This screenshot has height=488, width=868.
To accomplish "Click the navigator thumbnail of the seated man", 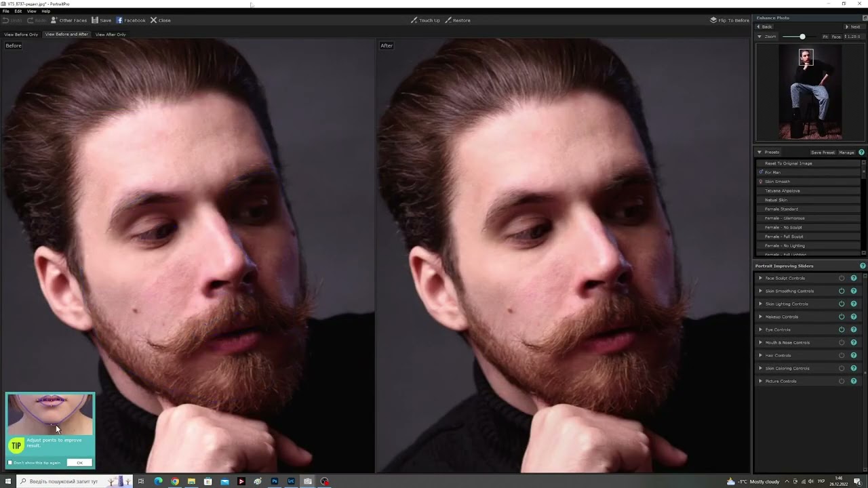I will 810,92.
